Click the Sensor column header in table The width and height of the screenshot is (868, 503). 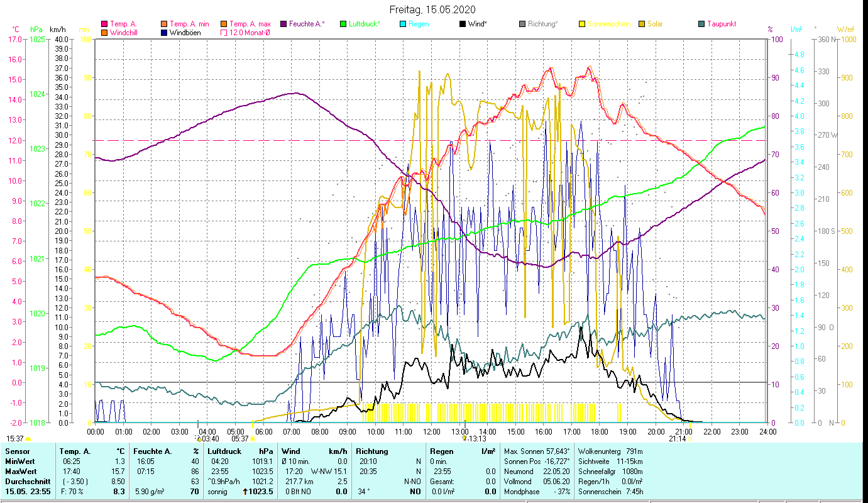(x=17, y=451)
